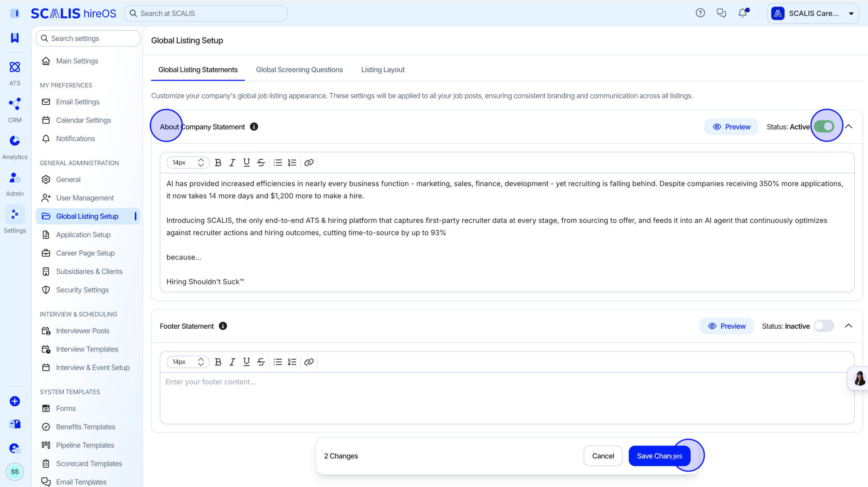The image size is (868, 487).
Task: Insert link in About Company editor
Action: [309, 163]
